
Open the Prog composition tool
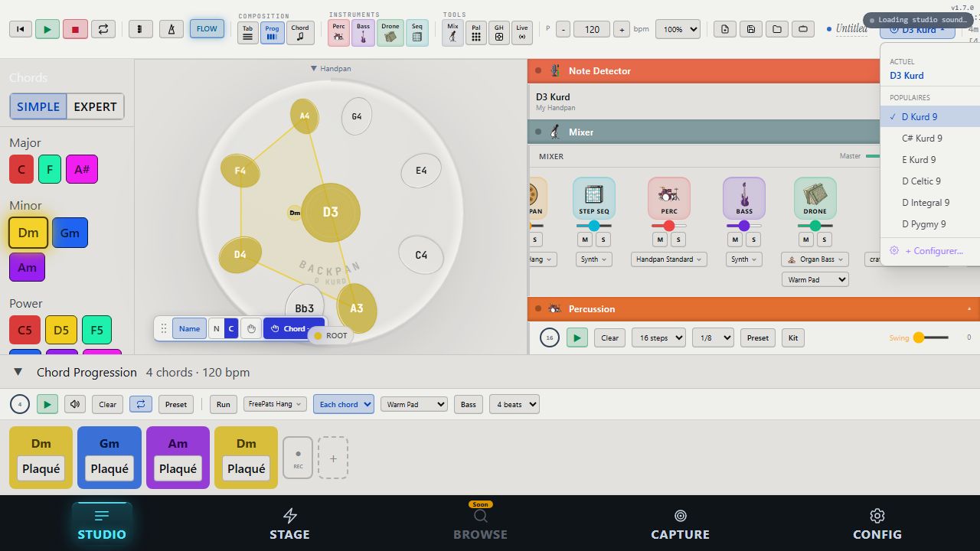272,32
